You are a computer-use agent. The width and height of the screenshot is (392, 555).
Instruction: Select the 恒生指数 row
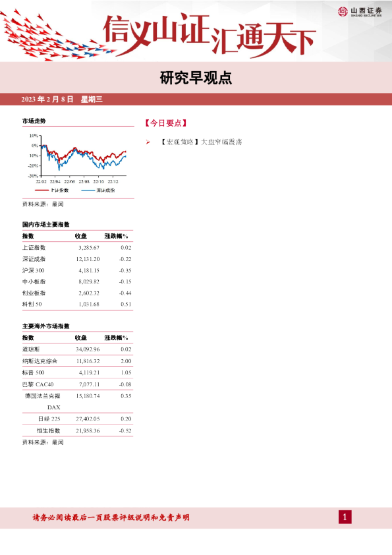coord(77,431)
